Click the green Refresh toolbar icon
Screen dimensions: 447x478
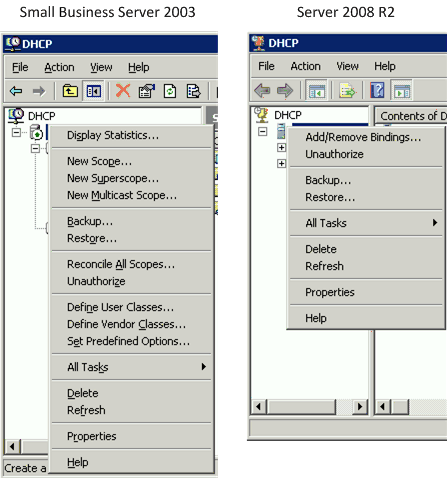click(x=170, y=91)
